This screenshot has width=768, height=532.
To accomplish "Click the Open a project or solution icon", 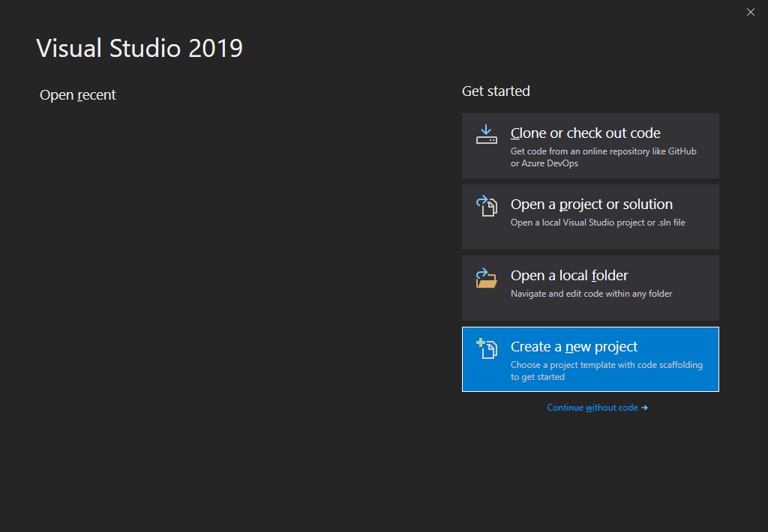I will point(486,206).
